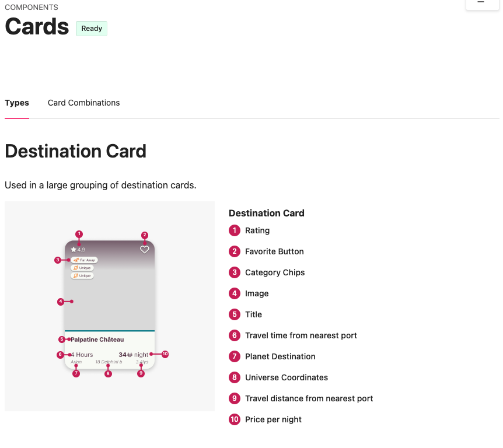Click the heart favorite icon on the card
This screenshot has height=448, width=503.
145,250
